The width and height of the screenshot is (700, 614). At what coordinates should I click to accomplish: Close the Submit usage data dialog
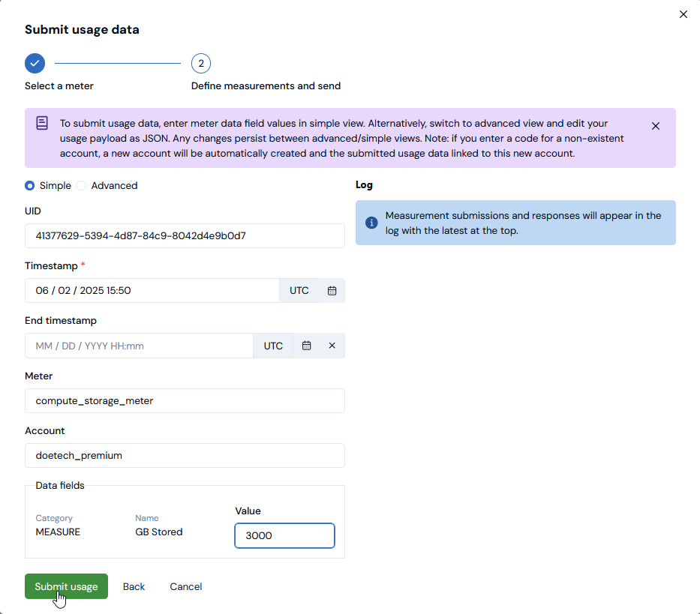point(683,14)
